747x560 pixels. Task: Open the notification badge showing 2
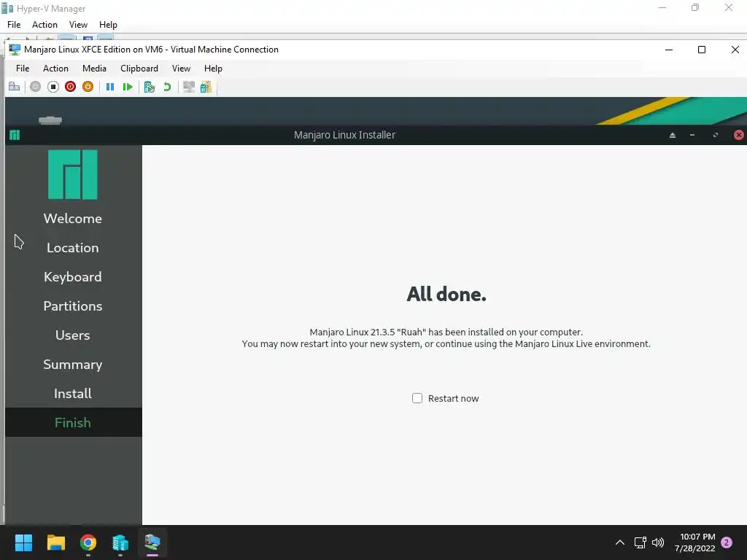[x=727, y=542]
